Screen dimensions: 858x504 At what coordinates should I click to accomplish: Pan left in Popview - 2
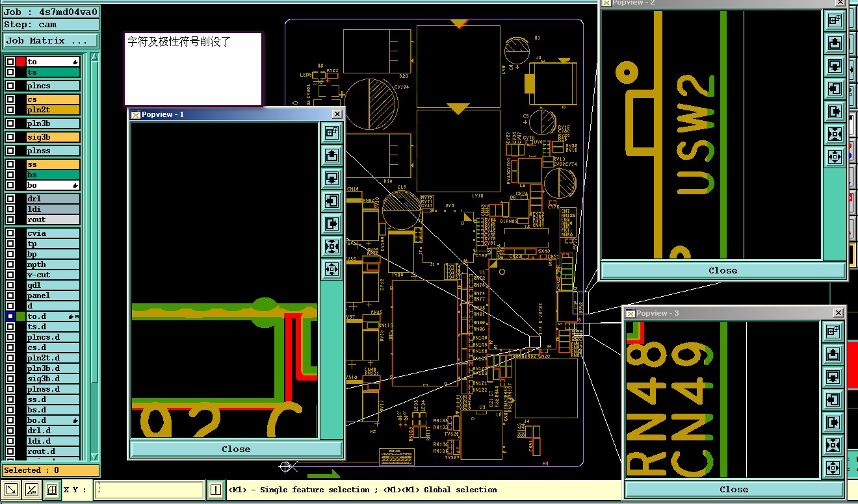coord(835,89)
